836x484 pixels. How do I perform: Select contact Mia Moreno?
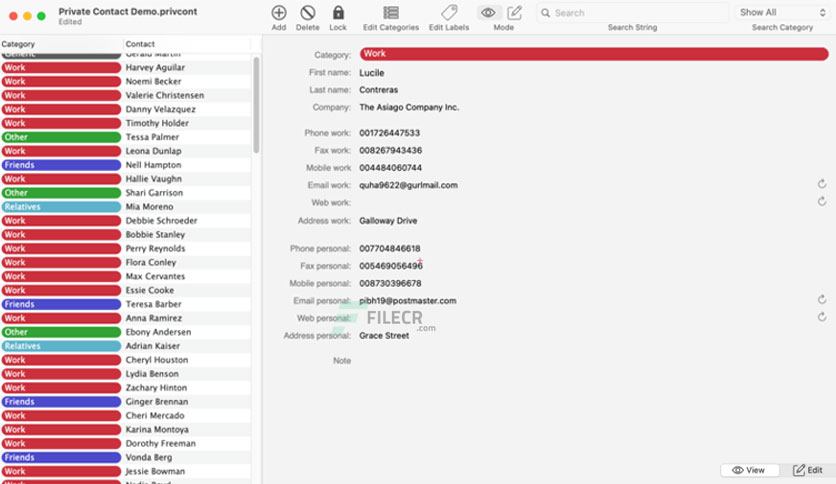point(149,207)
